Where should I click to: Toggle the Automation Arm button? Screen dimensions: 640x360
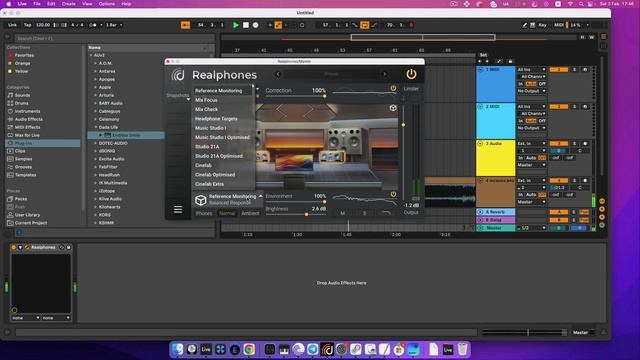[x=278, y=25]
